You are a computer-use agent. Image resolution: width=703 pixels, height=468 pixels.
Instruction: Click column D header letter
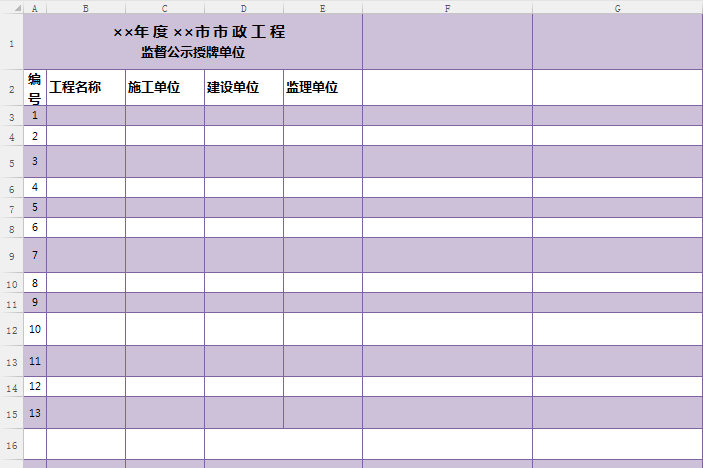coord(243,8)
